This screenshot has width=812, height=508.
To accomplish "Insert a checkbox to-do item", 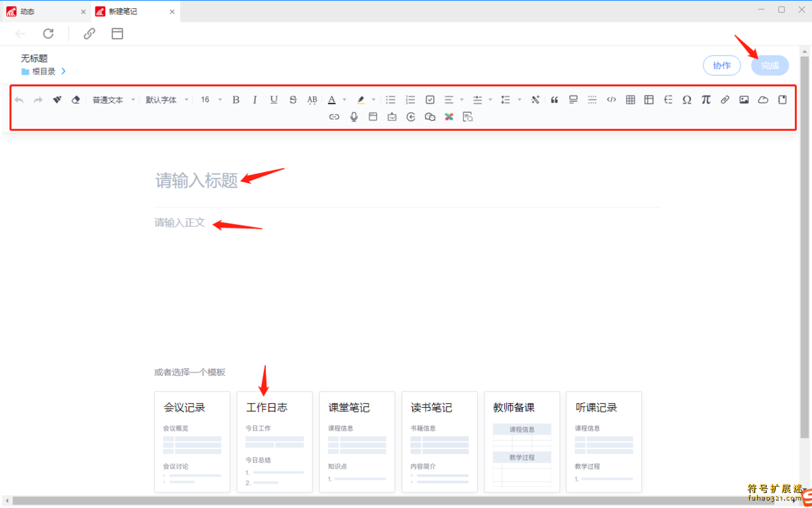I will (x=430, y=100).
